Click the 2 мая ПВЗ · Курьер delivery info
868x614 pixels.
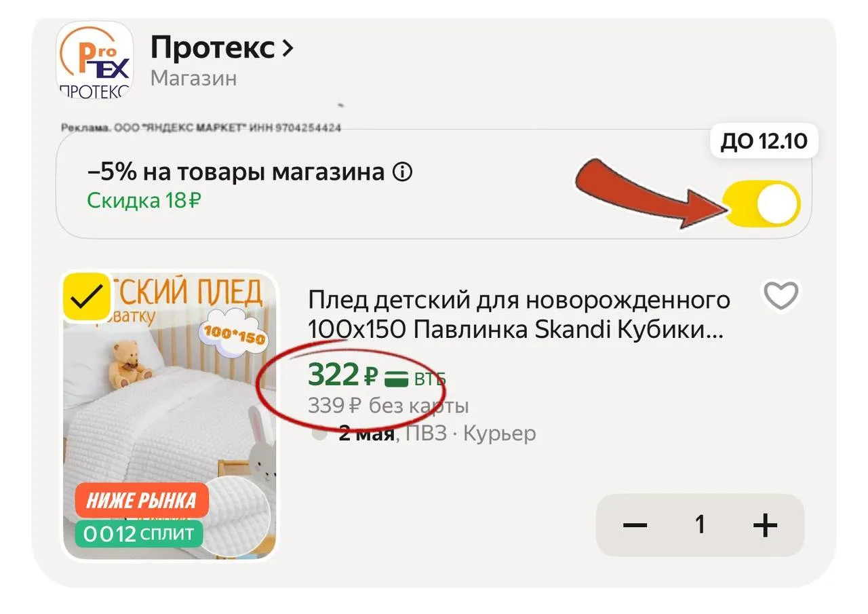point(437,433)
